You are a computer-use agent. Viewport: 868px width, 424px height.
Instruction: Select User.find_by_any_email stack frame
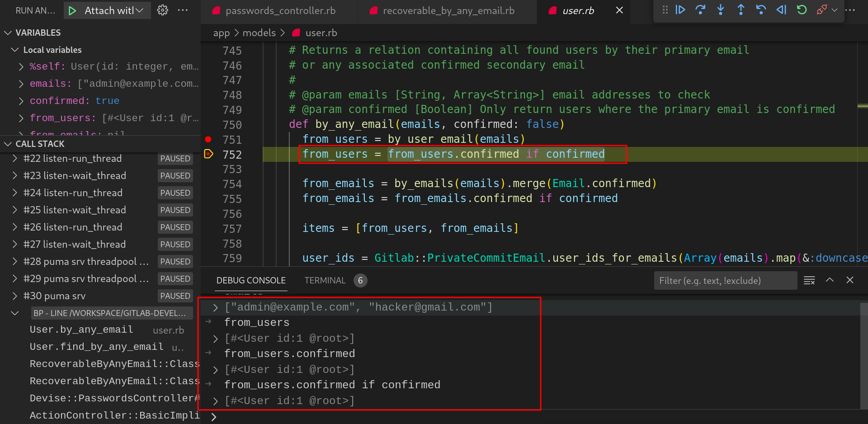[100, 347]
